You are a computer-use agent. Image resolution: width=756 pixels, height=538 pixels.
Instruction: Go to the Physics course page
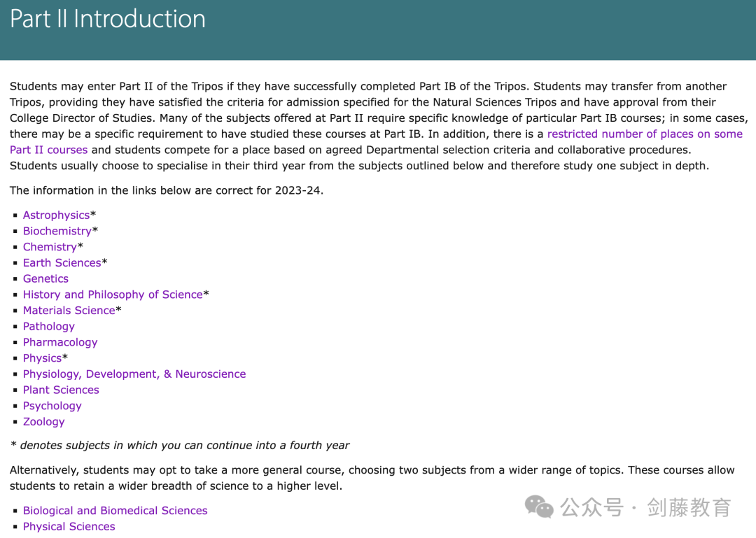tap(43, 358)
